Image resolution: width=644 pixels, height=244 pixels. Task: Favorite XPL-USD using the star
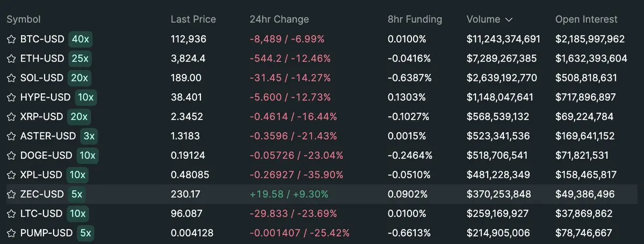pyautogui.click(x=11, y=175)
